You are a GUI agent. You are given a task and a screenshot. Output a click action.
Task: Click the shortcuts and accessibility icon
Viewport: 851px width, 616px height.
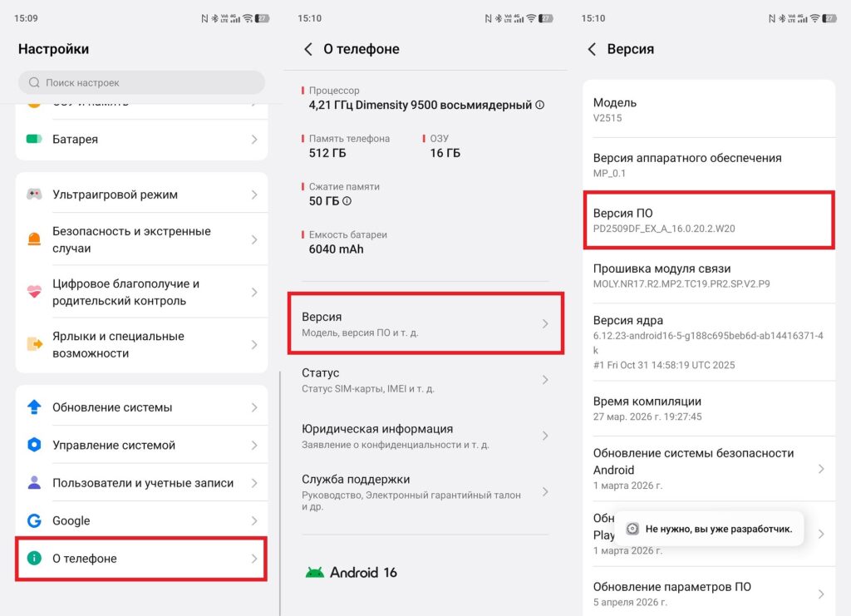pos(34,344)
